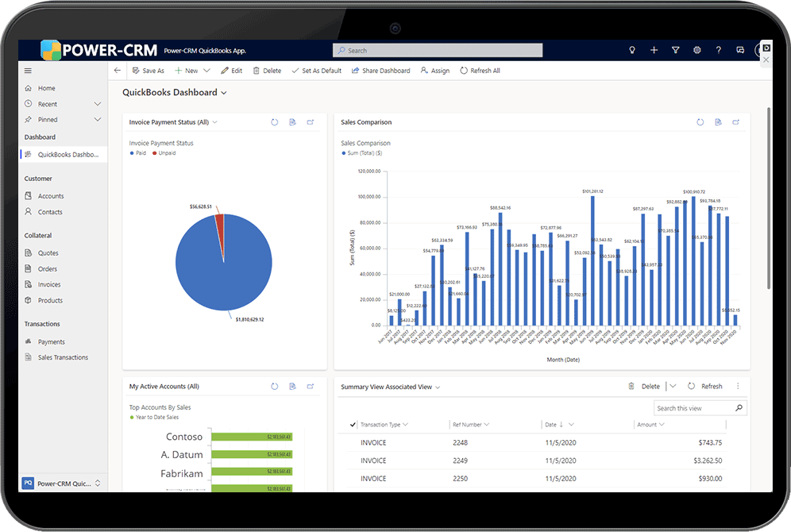The image size is (791, 532).
Task: Click Refresh All
Action: [x=480, y=71]
